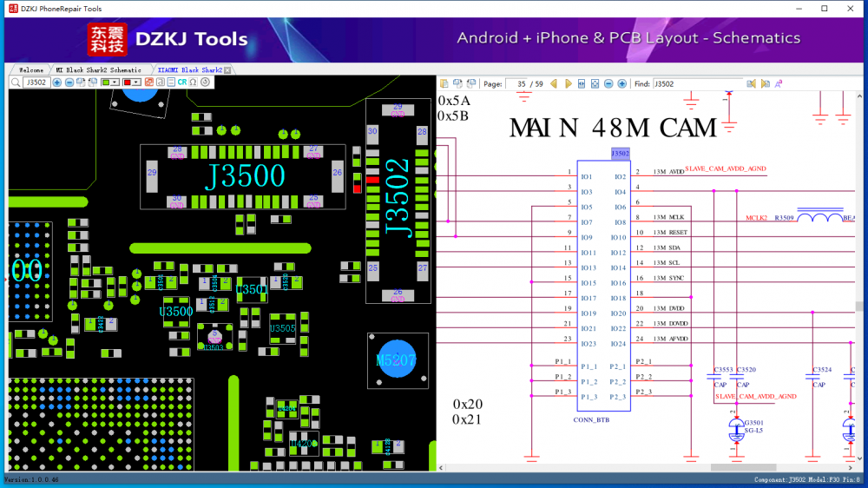
Task: Open the red color dropdown arrow
Action: pyautogui.click(x=136, y=82)
